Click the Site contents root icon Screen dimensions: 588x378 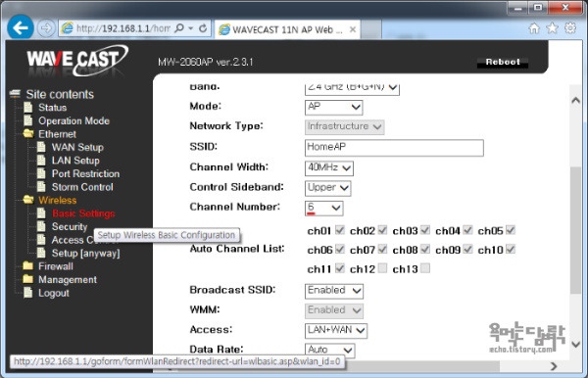(15, 94)
